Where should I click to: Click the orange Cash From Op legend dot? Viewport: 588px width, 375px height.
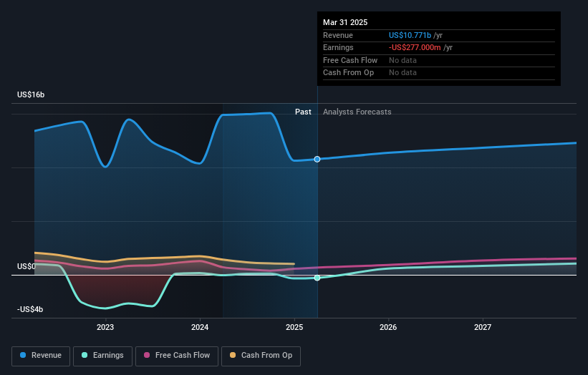point(233,355)
